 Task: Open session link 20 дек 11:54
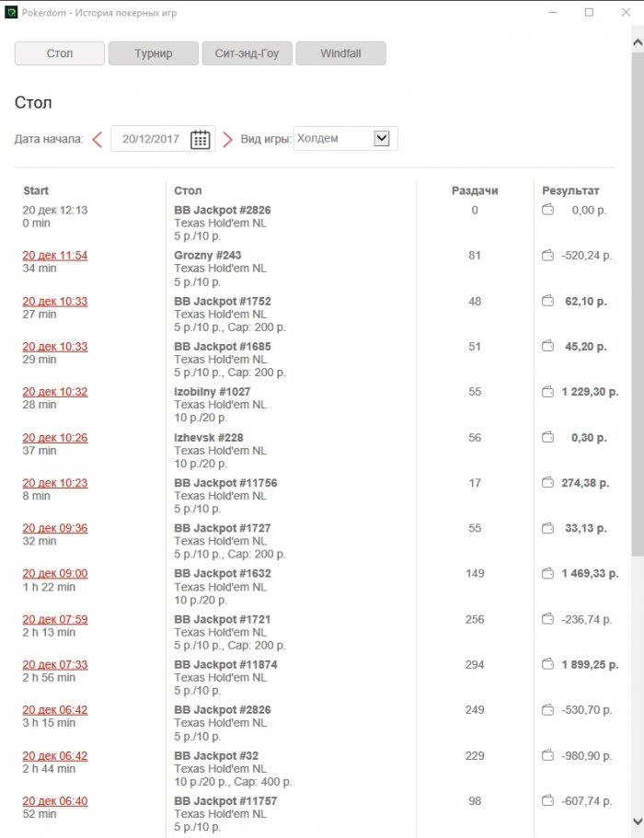[55, 255]
